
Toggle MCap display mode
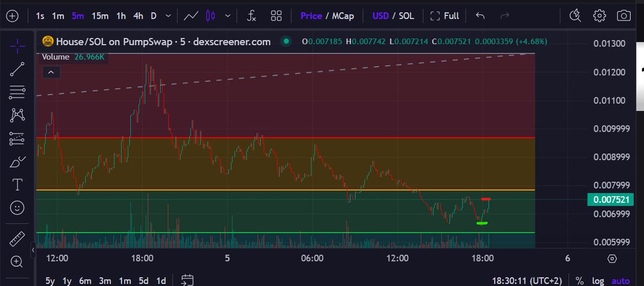click(343, 16)
